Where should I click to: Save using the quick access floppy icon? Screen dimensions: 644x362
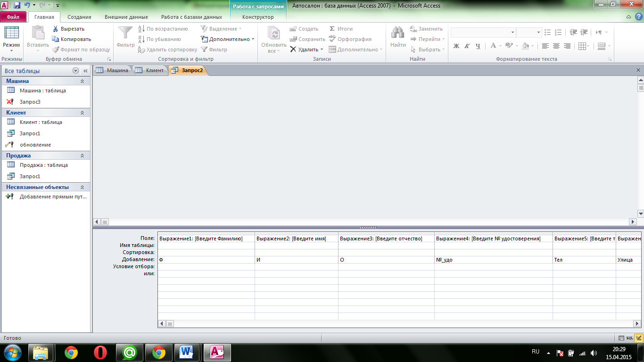17,5
